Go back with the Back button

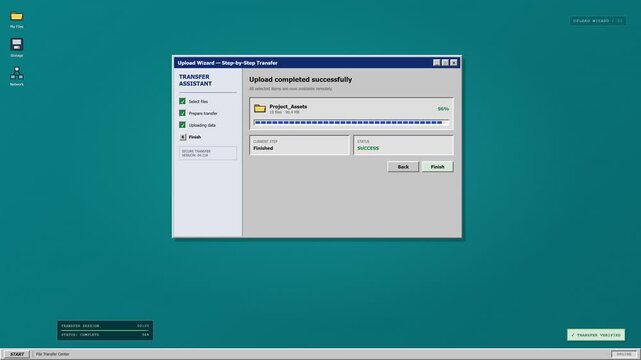403,167
